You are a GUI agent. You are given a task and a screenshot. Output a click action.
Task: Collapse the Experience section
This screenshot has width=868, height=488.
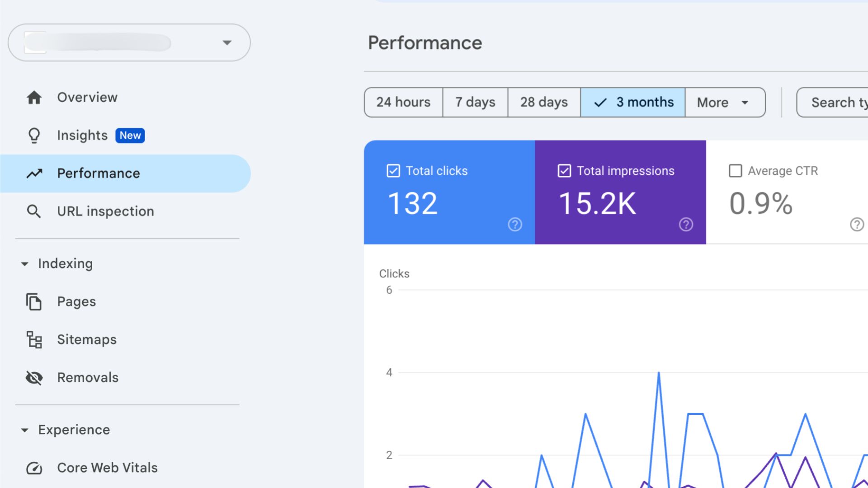(25, 430)
